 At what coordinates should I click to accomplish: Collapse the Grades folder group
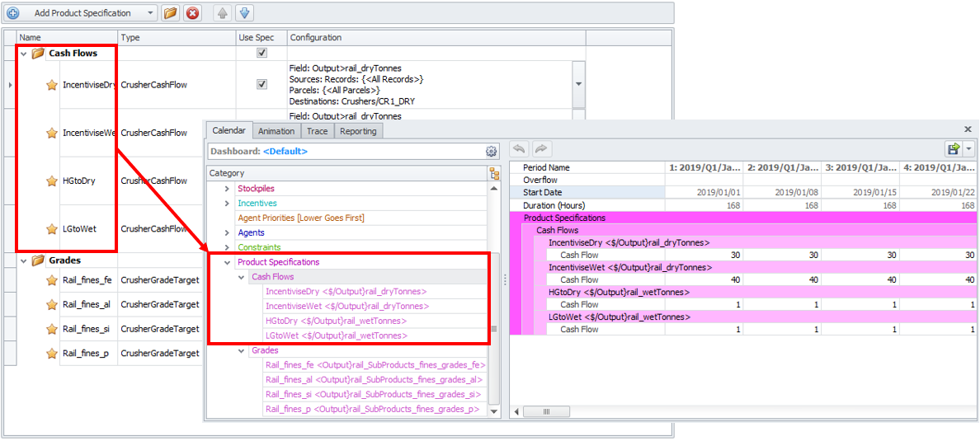click(x=23, y=261)
